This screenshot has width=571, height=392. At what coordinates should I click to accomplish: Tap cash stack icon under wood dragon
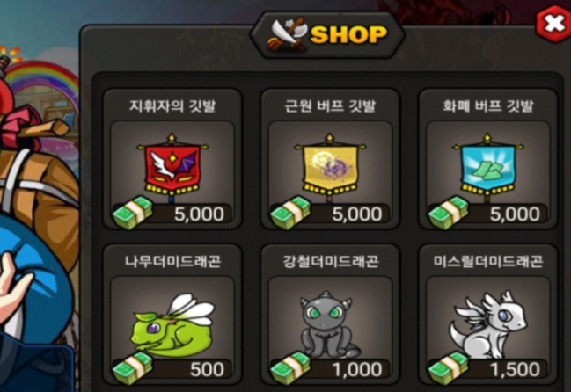(x=132, y=368)
